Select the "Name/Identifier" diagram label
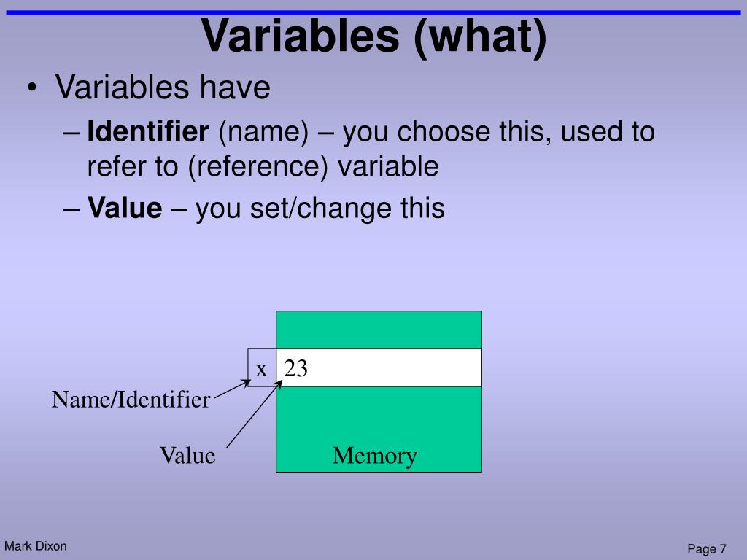Screen dimensions: 747x560 click(131, 400)
